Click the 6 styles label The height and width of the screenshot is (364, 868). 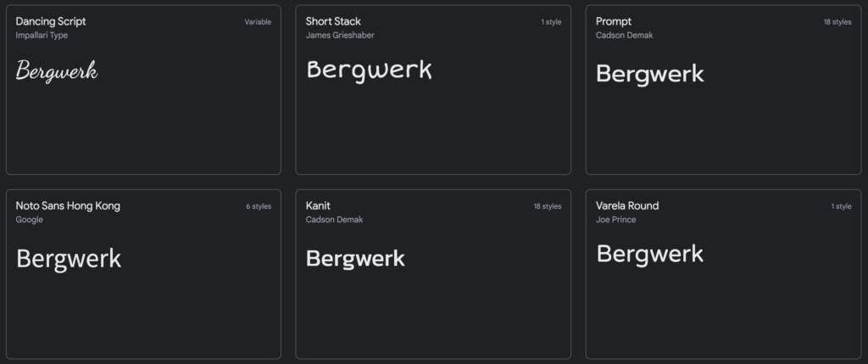tap(259, 206)
